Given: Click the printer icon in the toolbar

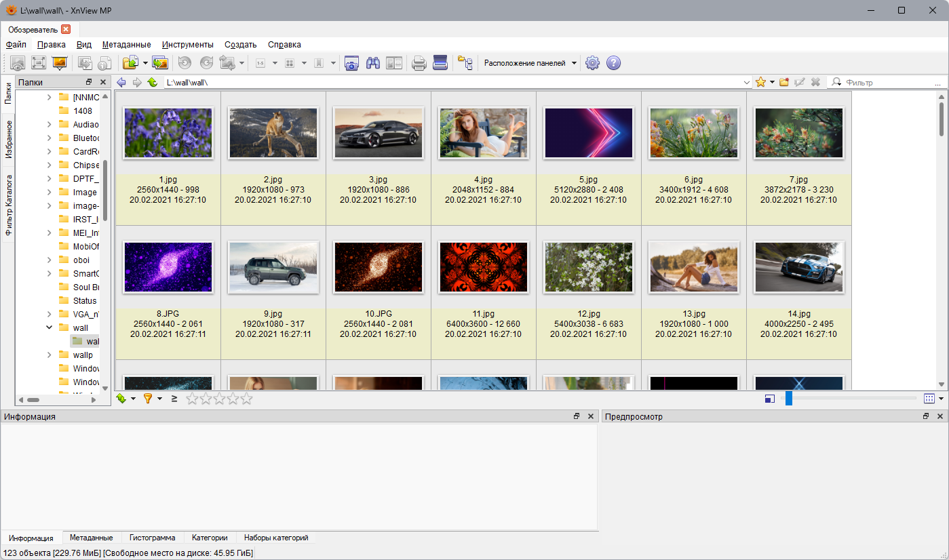Looking at the screenshot, I should tap(419, 63).
